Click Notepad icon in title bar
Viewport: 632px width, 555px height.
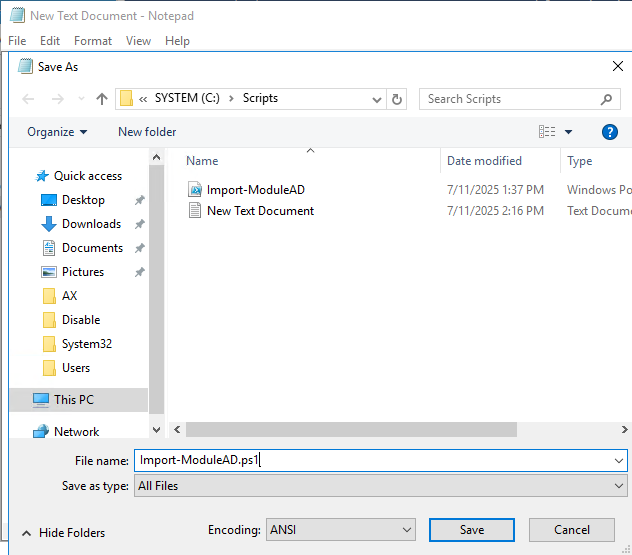click(x=17, y=15)
